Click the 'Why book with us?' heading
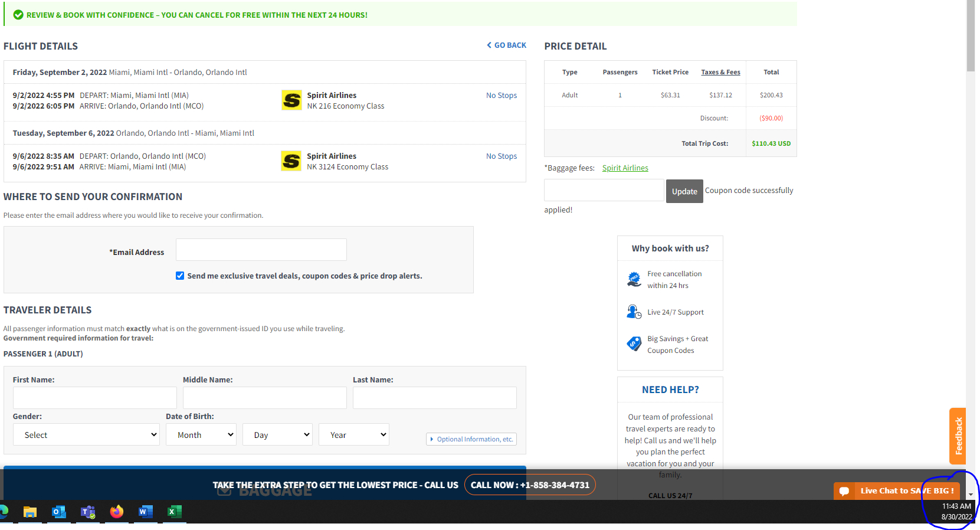The width and height of the screenshot is (980, 530). [670, 248]
